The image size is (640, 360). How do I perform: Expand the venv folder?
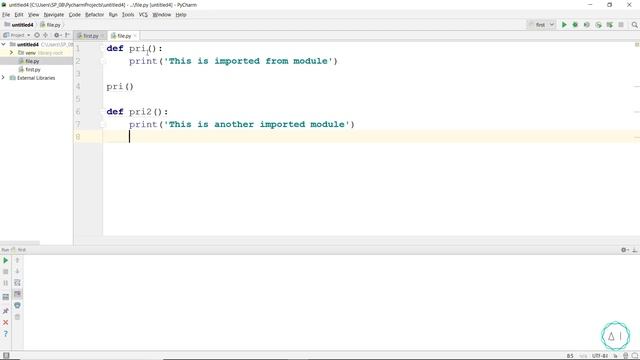point(11,53)
